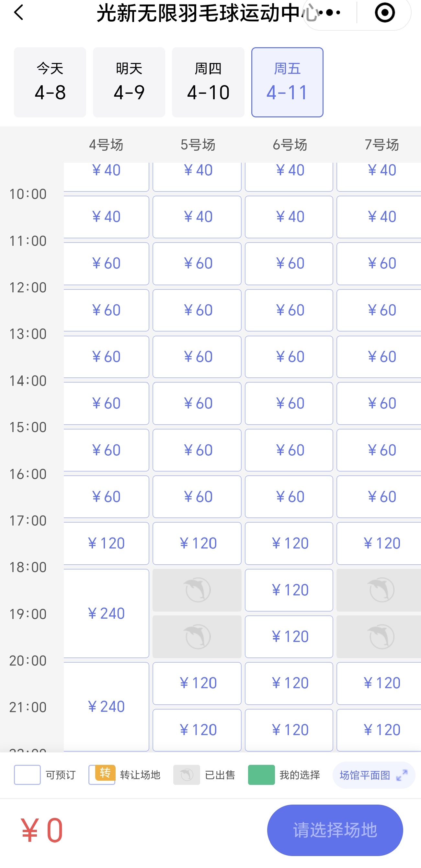Tap the sold dolphin slot for court 7 at 19:00

pyautogui.click(x=379, y=637)
